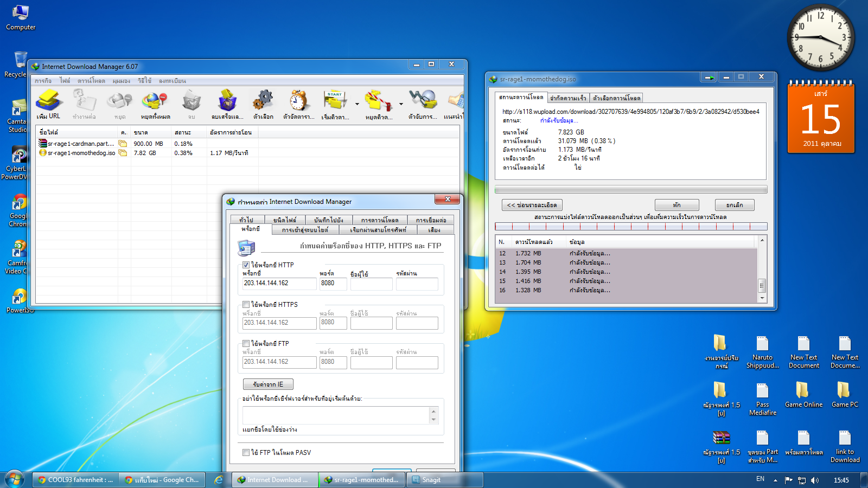
Task: Click the HTTP proxy username field
Action: tap(372, 284)
